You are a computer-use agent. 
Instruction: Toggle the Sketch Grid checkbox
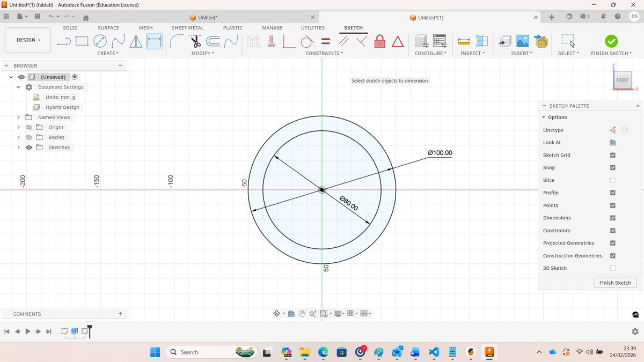coord(612,155)
